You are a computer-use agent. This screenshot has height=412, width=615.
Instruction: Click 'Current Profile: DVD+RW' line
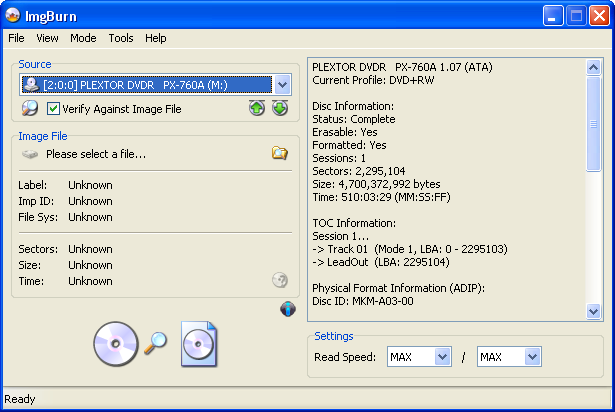point(373,80)
